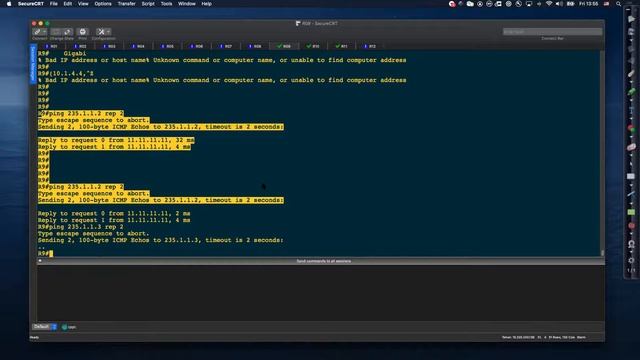Switch to the R02 session tab

81,46
